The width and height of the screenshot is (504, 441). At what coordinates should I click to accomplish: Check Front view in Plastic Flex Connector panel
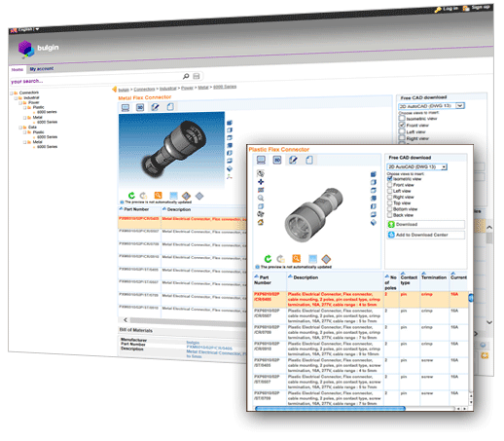(390, 185)
